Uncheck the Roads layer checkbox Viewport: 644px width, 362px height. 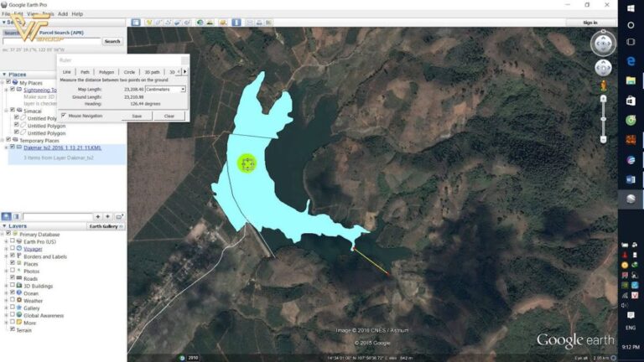coord(13,278)
